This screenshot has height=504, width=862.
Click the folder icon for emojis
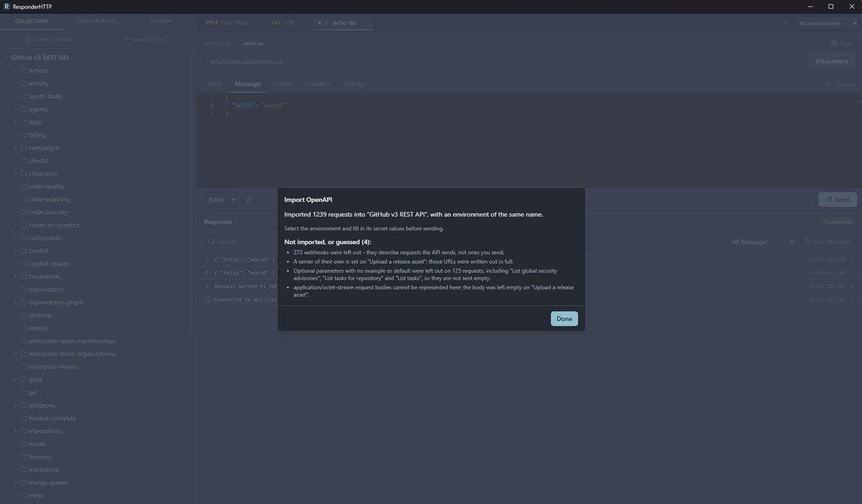tap(24, 329)
